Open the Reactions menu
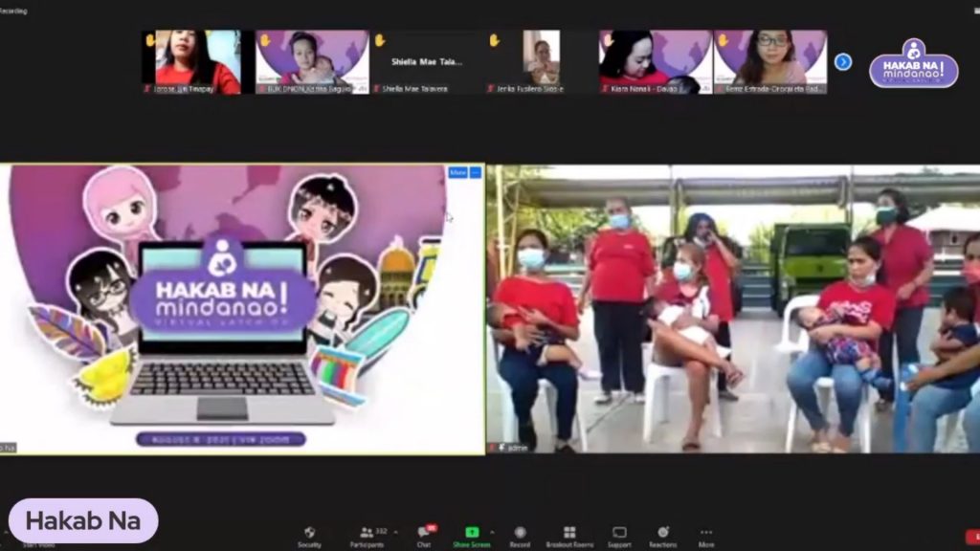 pos(662,537)
